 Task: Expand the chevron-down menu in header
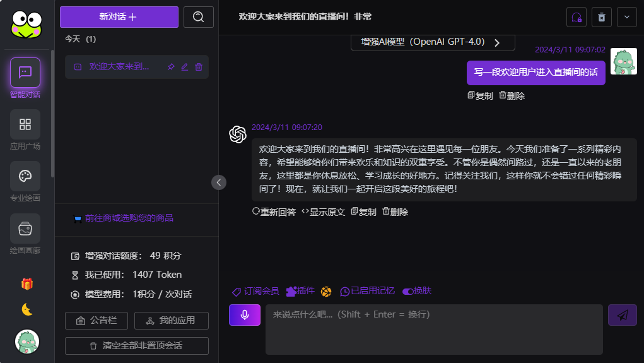coord(627,17)
